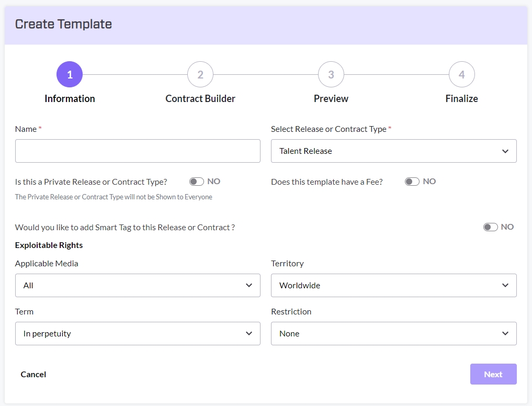Open the Restriction dropdown

[x=393, y=334]
